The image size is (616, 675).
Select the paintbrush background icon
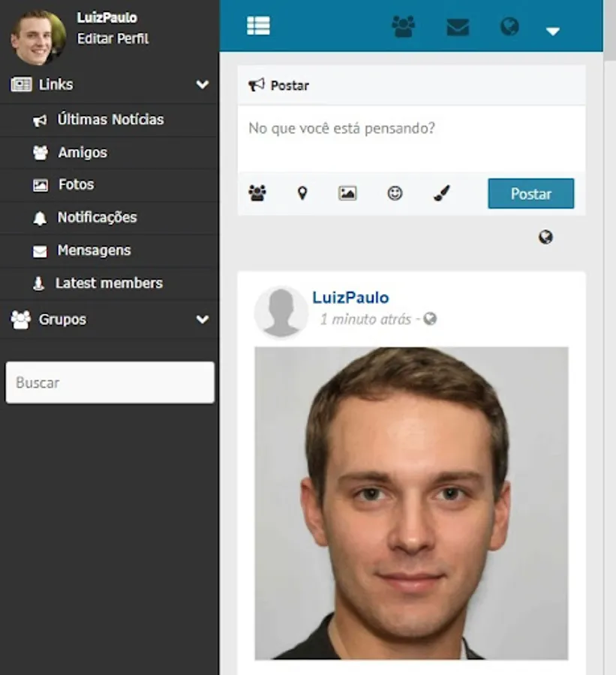coord(441,193)
